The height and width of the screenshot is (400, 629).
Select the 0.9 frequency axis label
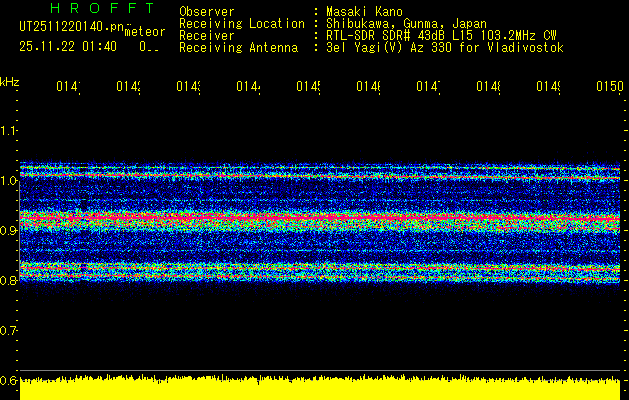click(x=9, y=231)
